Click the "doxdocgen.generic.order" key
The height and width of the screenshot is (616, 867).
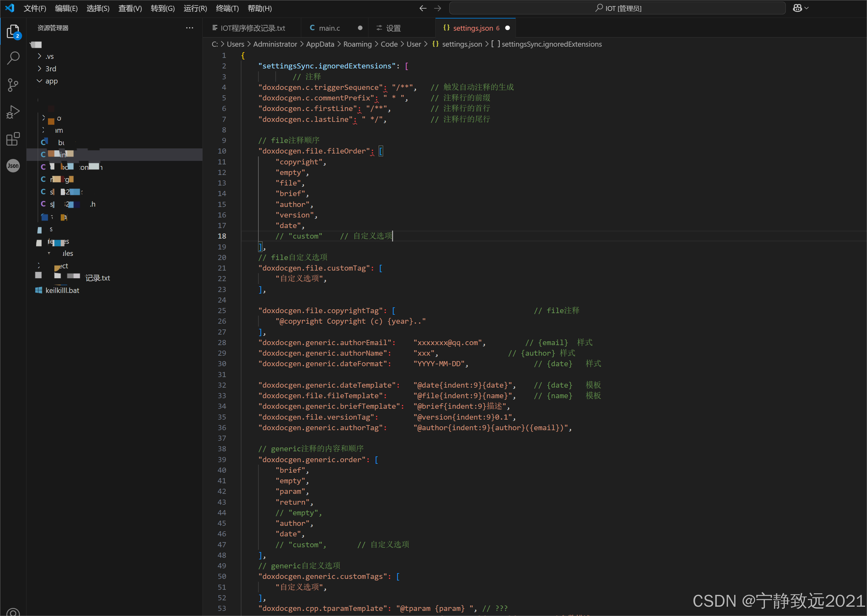point(312,459)
